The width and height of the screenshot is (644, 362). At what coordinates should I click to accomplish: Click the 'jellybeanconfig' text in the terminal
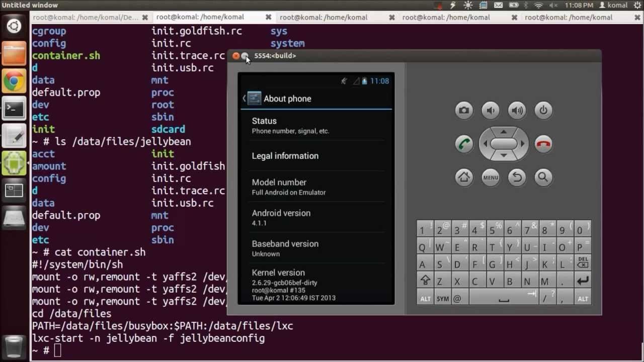click(222, 338)
